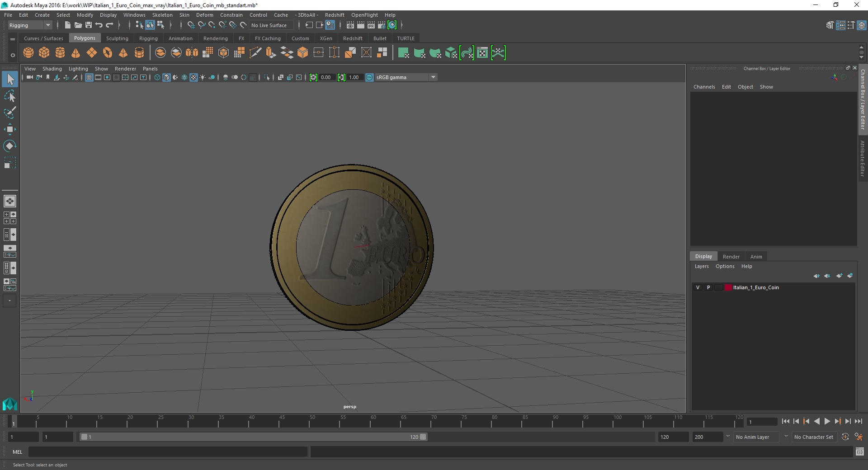Click the red layer color swatch

[728, 287]
